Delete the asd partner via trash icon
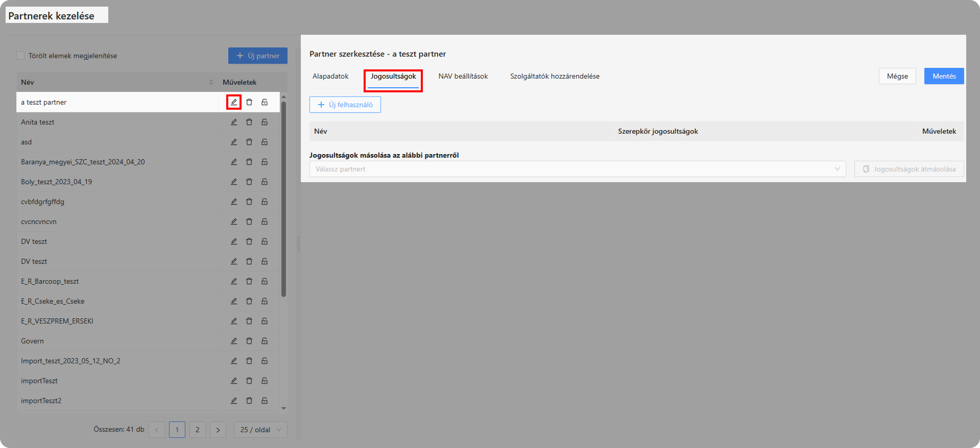Image resolution: width=980 pixels, height=448 pixels. coord(249,142)
